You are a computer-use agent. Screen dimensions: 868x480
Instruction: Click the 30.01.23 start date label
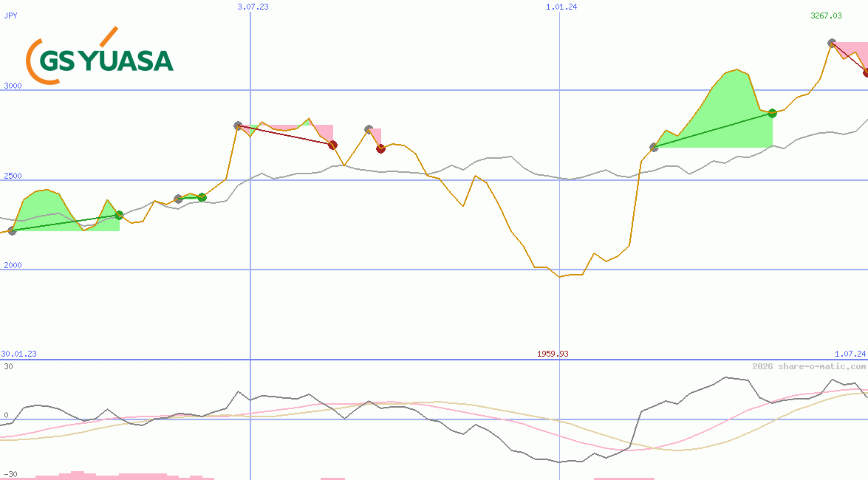pyautogui.click(x=18, y=354)
